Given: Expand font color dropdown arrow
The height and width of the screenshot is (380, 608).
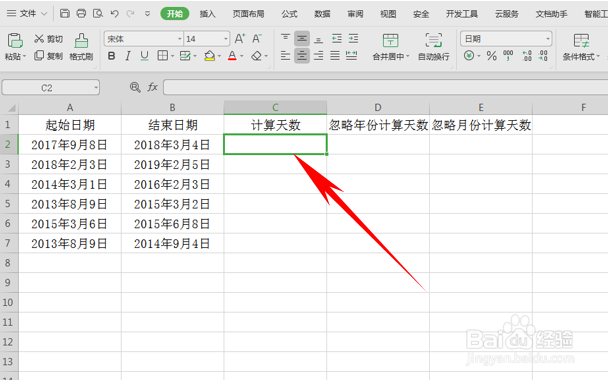Looking at the screenshot, I should (x=242, y=57).
